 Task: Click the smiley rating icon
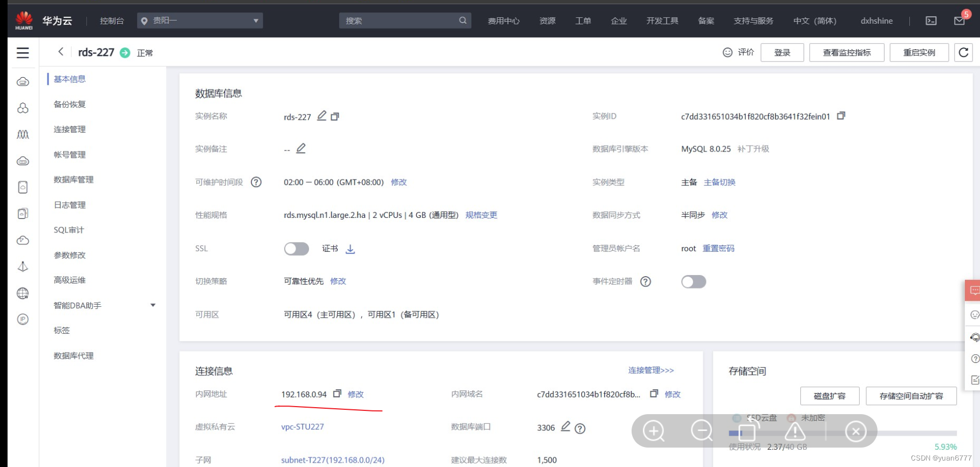click(728, 52)
